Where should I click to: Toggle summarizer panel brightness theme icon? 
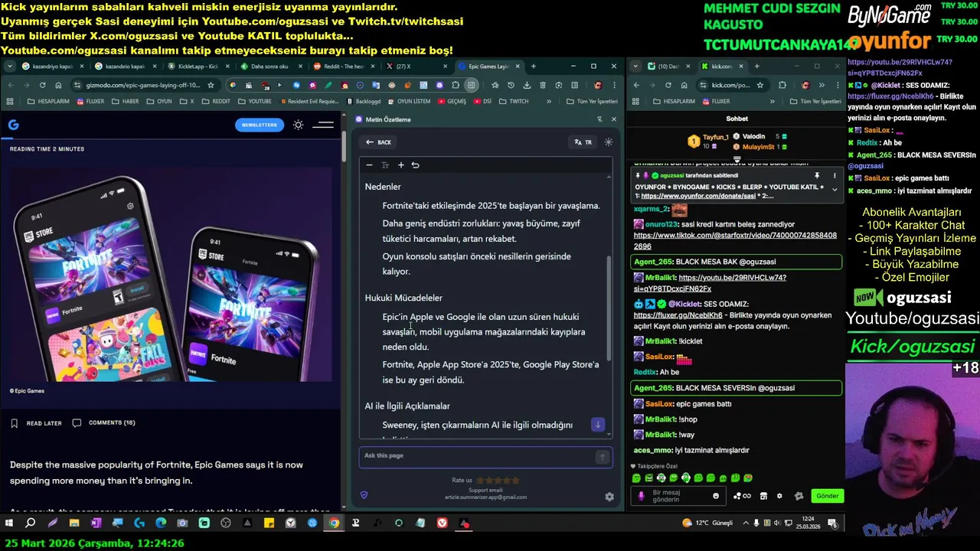coord(609,142)
